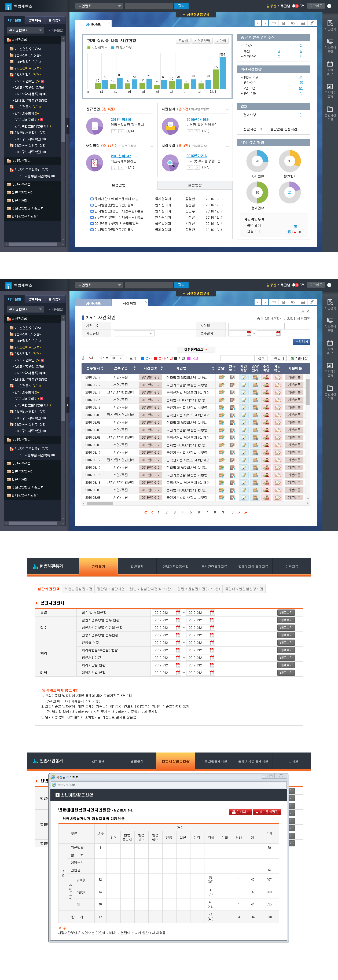
Task: Click 송달관리 icon in first 2016.08.17 table row
Action: 255,377
